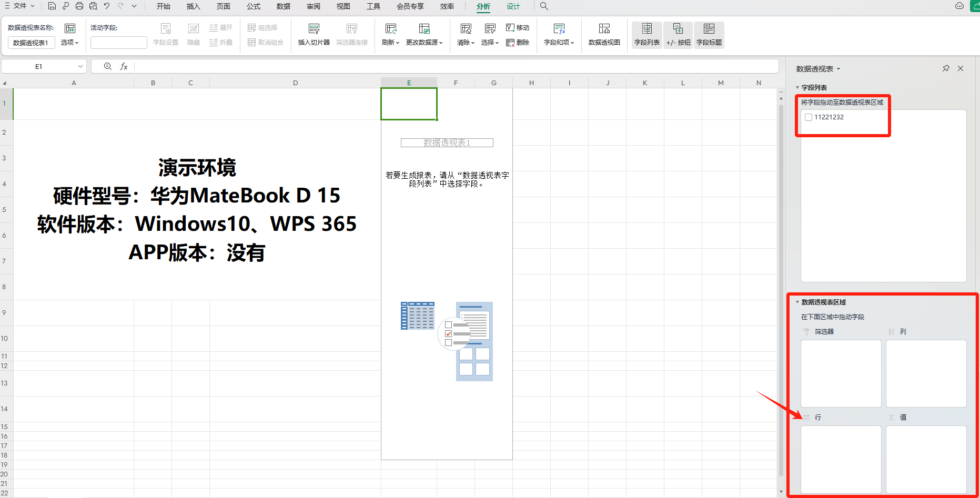Click the zoom magnifier beside the formula bar
Viewport: 980px width, 498px height.
click(x=108, y=66)
